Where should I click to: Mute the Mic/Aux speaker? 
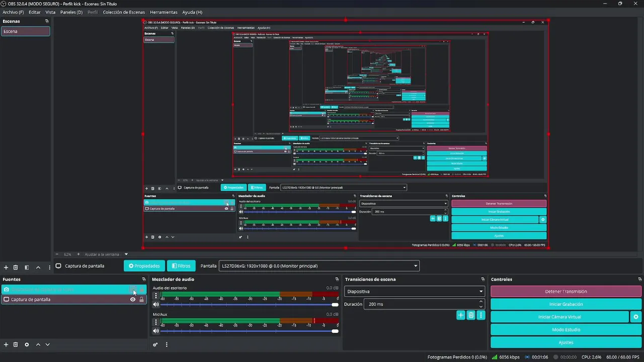[x=156, y=330]
